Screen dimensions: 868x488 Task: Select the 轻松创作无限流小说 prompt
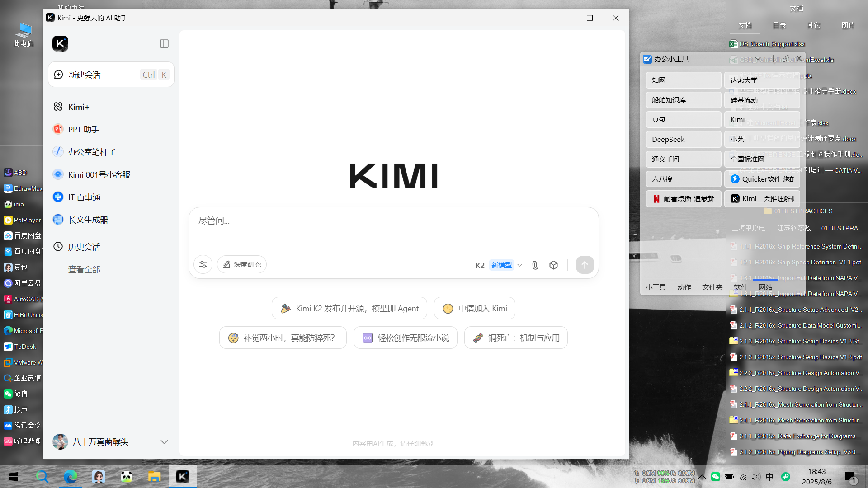[406, 338]
